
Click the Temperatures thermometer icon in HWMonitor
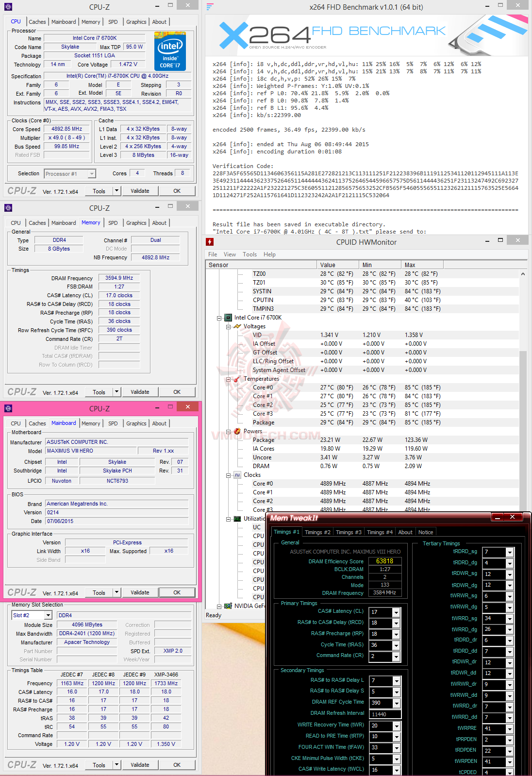point(237,379)
